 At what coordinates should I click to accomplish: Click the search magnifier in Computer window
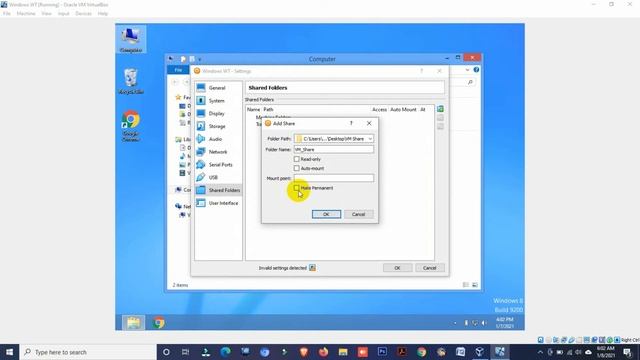(470, 82)
